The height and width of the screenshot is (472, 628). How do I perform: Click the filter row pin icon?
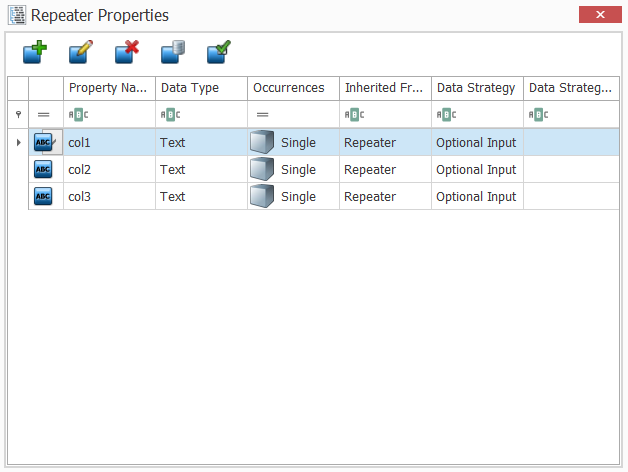click(x=18, y=115)
